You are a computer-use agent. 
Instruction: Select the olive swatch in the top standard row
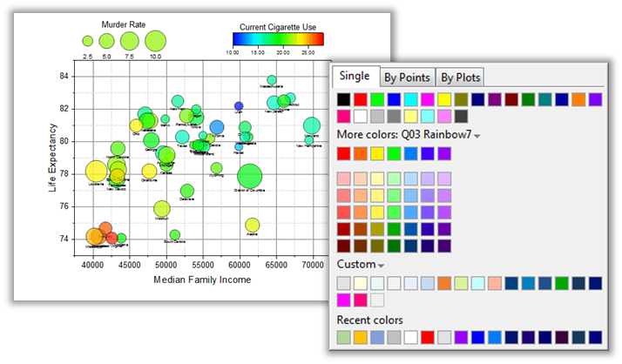pyautogui.click(x=461, y=100)
